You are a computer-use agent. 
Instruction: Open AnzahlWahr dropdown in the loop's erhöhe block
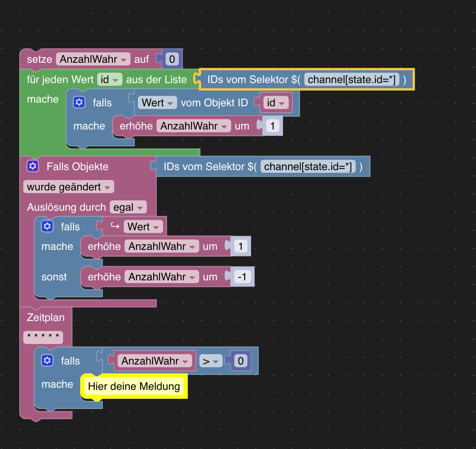194,126
